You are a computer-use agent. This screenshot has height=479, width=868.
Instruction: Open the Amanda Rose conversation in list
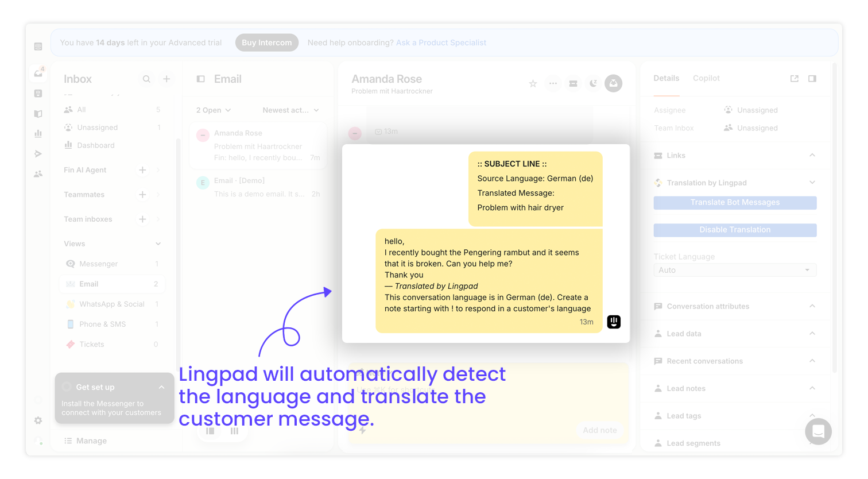258,145
